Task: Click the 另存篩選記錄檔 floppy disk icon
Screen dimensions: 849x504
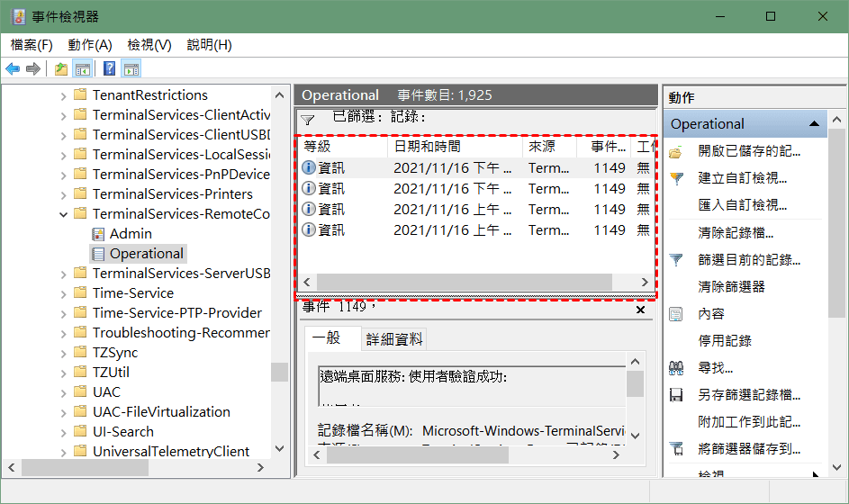Action: click(x=677, y=394)
